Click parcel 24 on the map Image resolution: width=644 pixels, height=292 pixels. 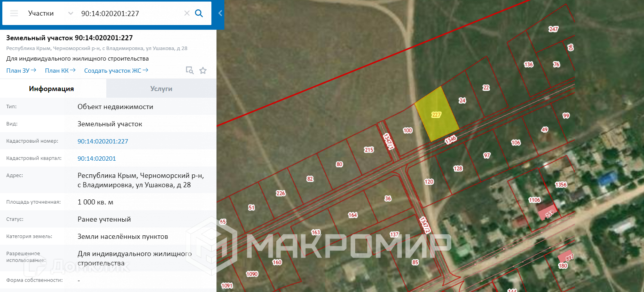click(462, 100)
